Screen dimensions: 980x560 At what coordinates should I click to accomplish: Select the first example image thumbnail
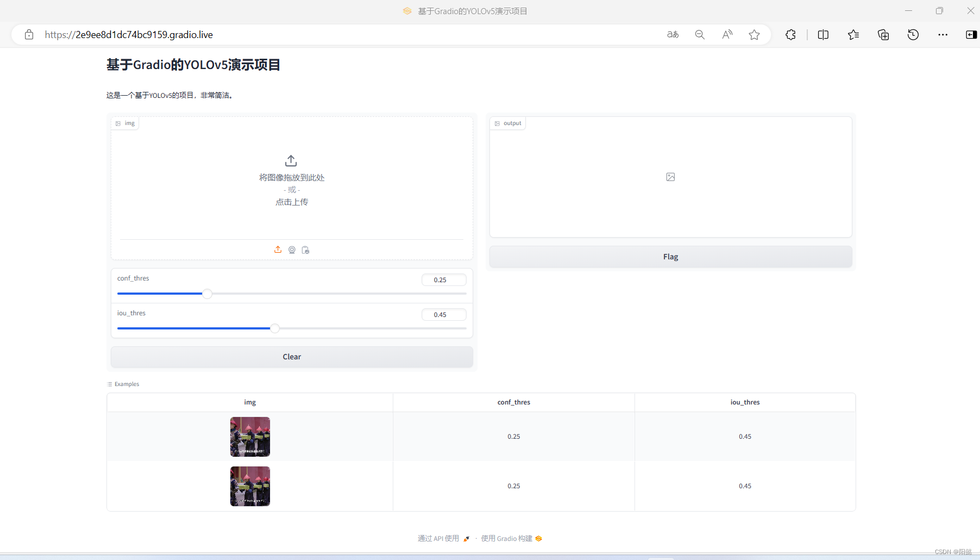point(250,437)
